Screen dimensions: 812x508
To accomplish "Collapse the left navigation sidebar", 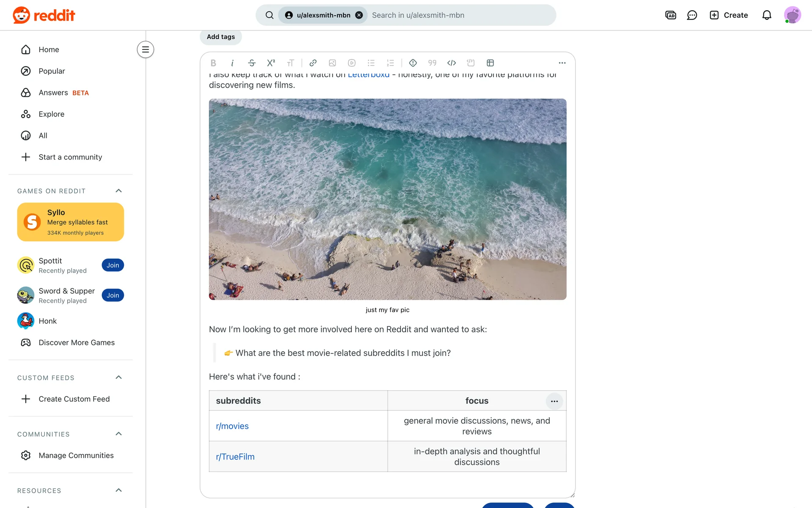I will point(145,50).
